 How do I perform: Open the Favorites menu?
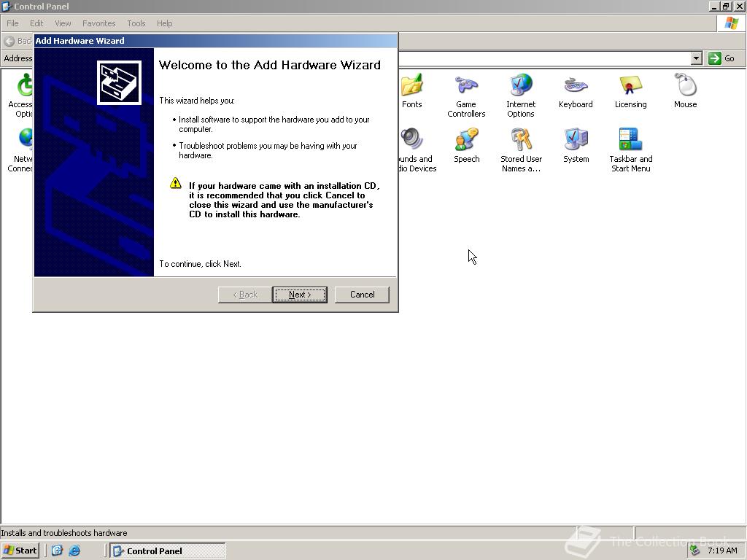[x=98, y=23]
